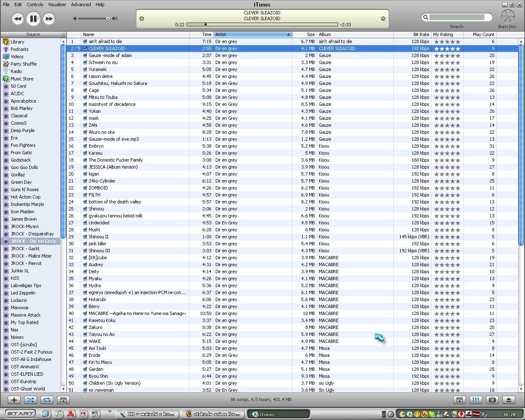The width and height of the screenshot is (525, 420).
Task: Sort by the My Rating column header
Action: click(x=447, y=34)
